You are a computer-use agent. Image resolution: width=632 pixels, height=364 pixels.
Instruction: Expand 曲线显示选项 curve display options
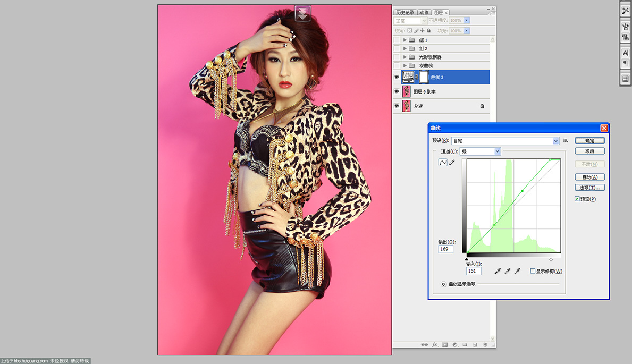click(x=443, y=284)
